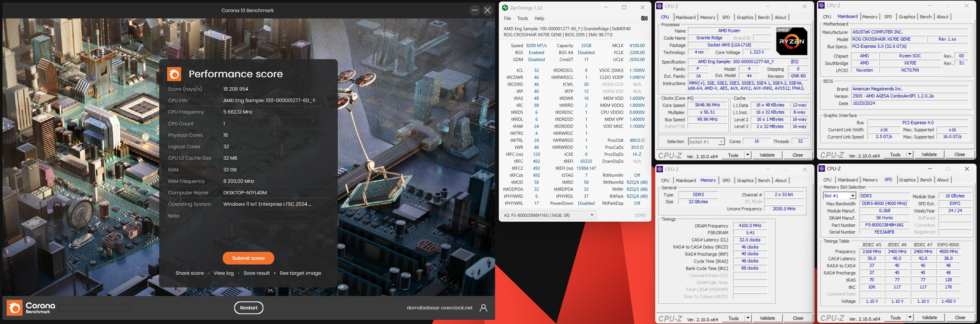Expand Tools arrow in CPU-Z CPU window

[x=748, y=155]
